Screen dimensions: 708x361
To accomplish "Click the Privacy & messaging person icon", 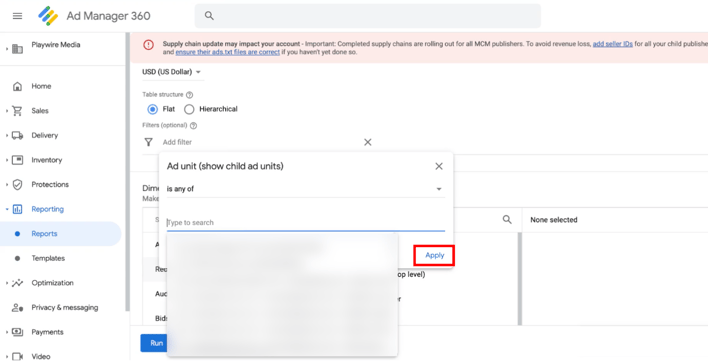I will [17, 308].
